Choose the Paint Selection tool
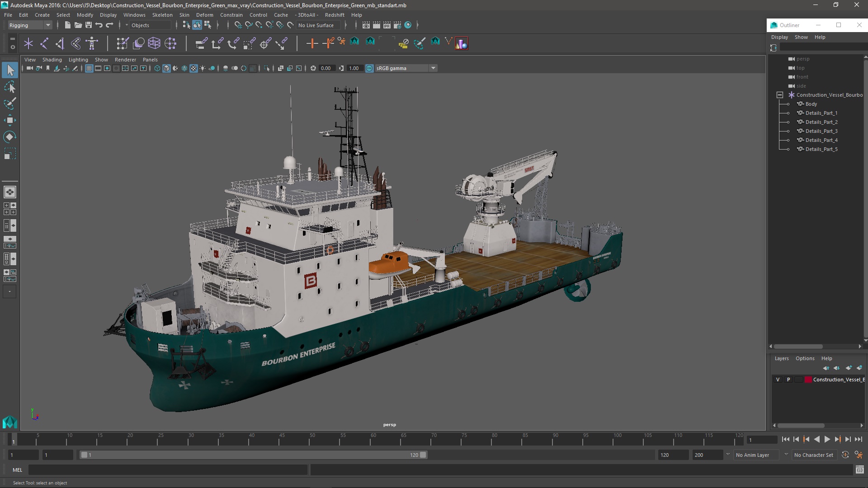The image size is (868, 488). coord(10,103)
